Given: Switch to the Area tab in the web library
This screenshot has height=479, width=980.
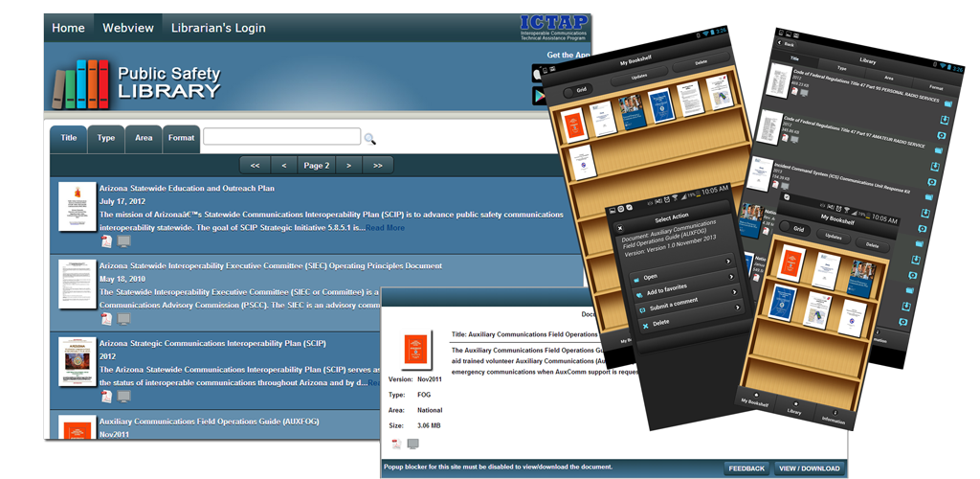Looking at the screenshot, I should tap(144, 138).
